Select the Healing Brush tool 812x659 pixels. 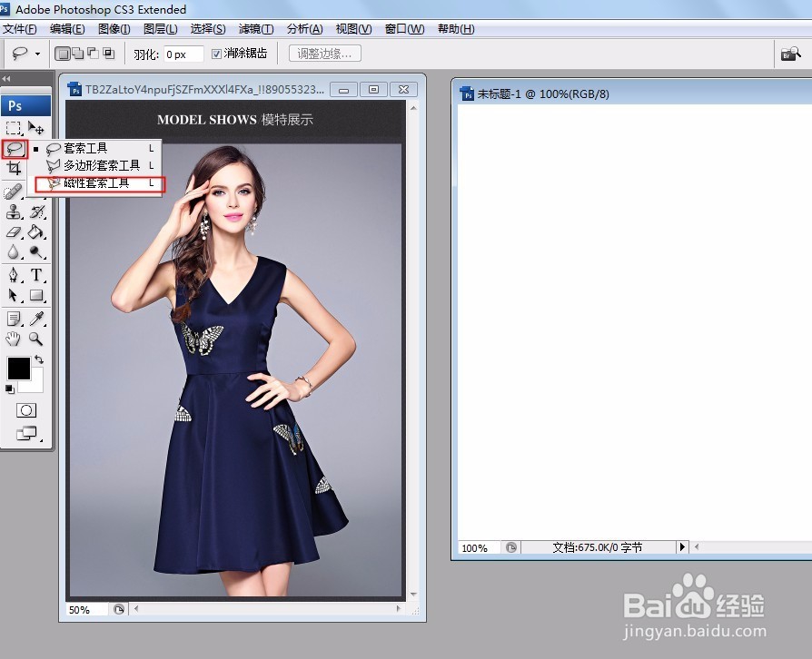[x=14, y=192]
